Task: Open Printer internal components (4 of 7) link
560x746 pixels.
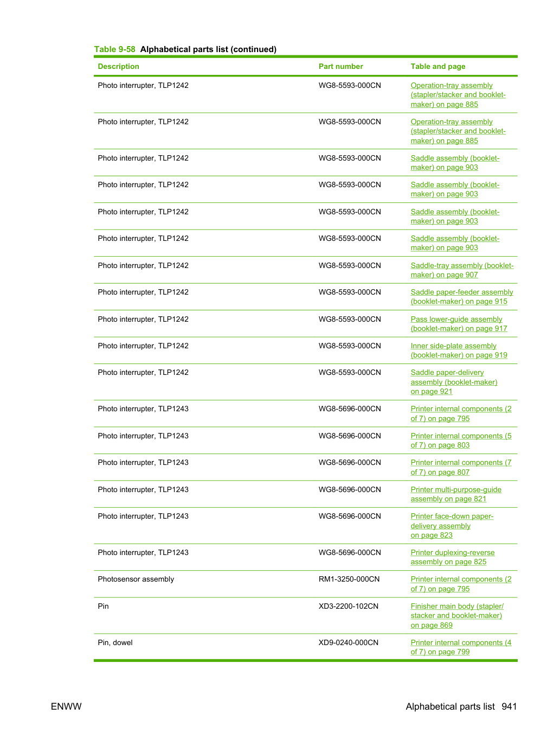Action: [461, 647]
